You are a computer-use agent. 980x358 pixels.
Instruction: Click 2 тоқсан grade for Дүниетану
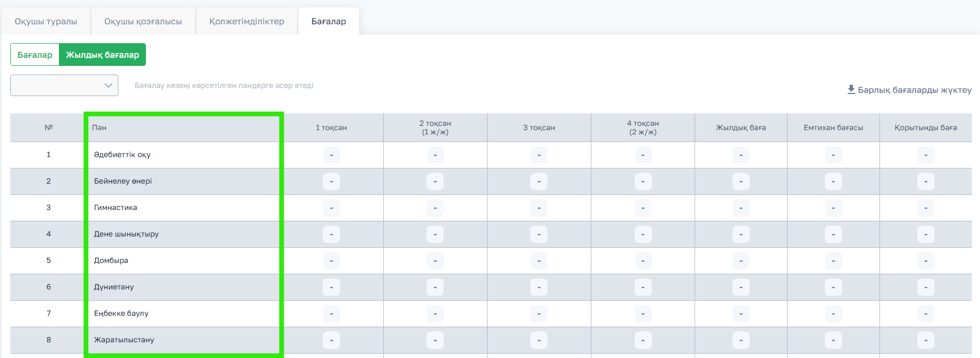pos(435,287)
